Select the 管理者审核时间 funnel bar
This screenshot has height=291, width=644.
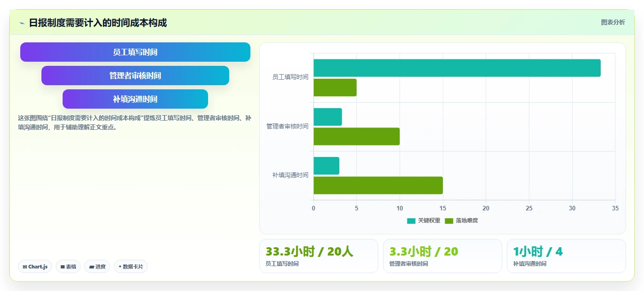[x=135, y=76]
